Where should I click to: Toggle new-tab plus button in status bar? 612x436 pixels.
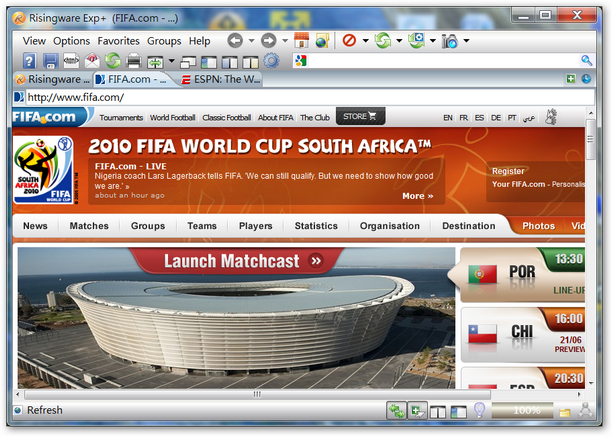[x=417, y=411]
